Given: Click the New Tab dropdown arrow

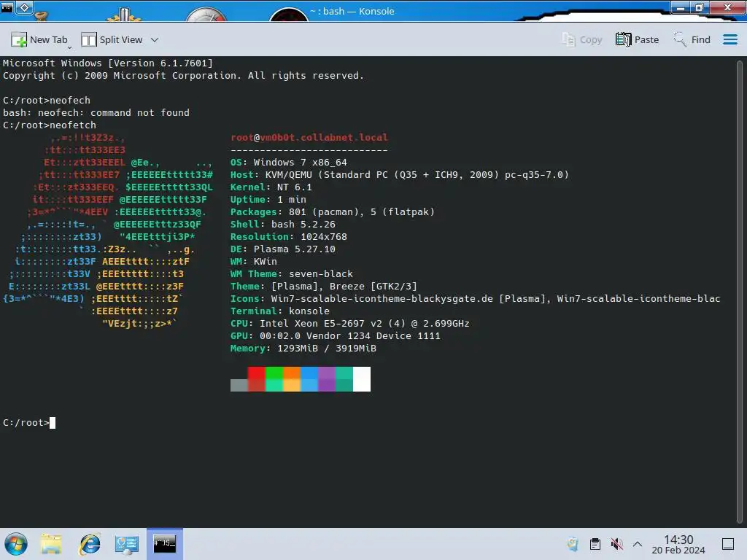Looking at the screenshot, I should [x=69, y=47].
